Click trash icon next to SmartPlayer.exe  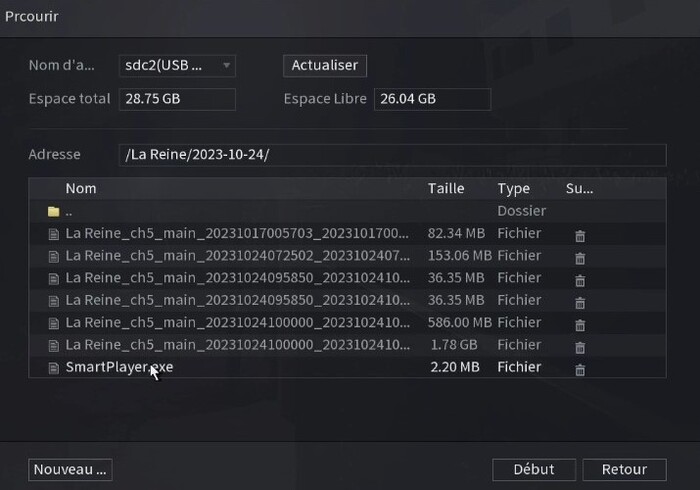click(x=579, y=369)
